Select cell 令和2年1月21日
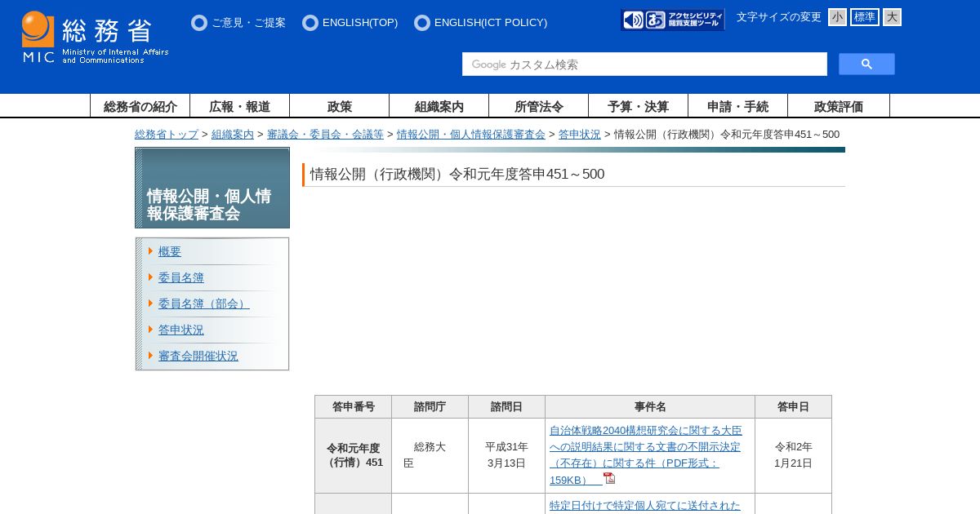 (x=794, y=455)
